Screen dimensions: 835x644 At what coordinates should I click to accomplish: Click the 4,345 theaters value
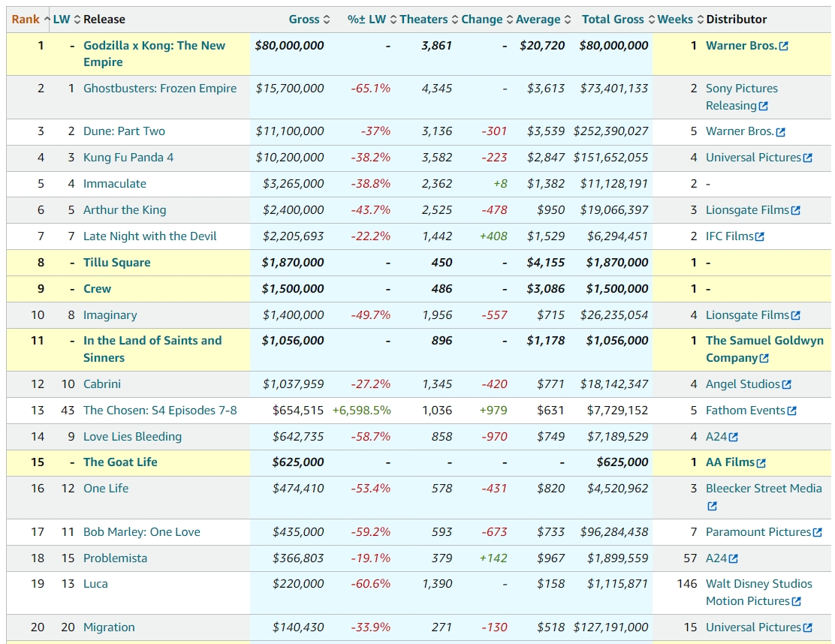(x=437, y=89)
